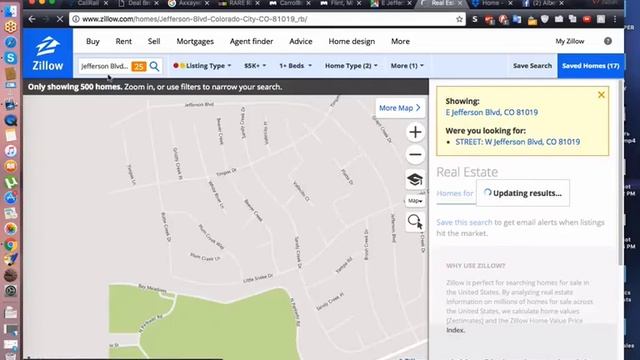Select the Homes for tab
640x360 pixels.
(455, 193)
